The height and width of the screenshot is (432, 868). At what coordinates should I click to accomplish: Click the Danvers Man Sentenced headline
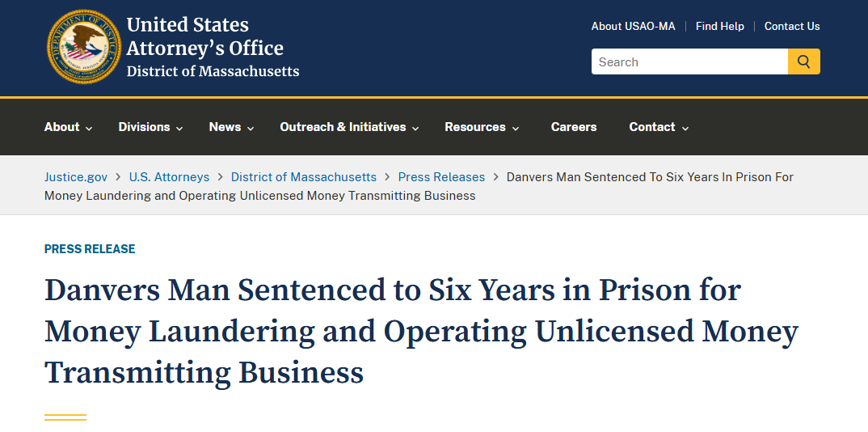coord(421,331)
